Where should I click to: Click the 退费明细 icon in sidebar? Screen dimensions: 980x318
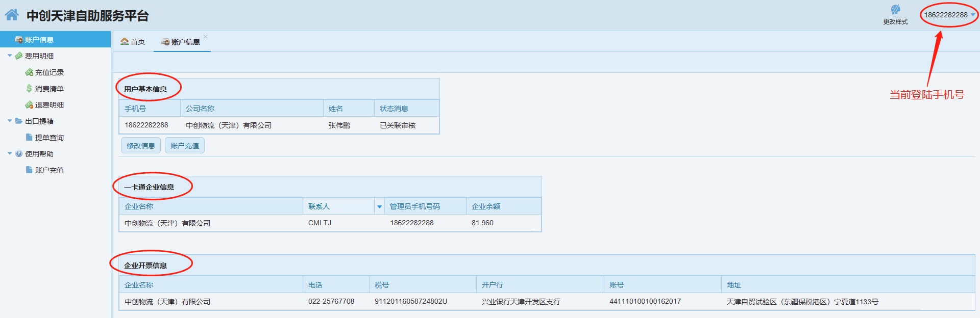tap(29, 105)
